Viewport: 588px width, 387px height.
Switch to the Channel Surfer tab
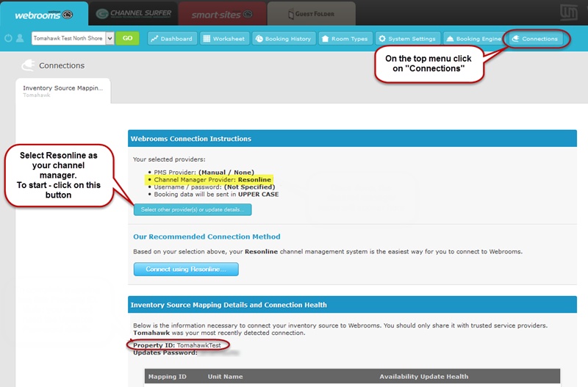coord(134,14)
